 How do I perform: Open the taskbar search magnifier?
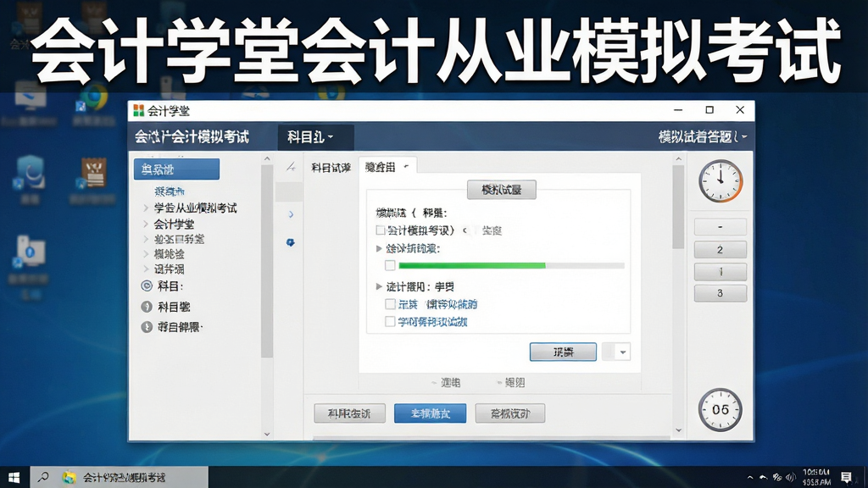(42, 477)
